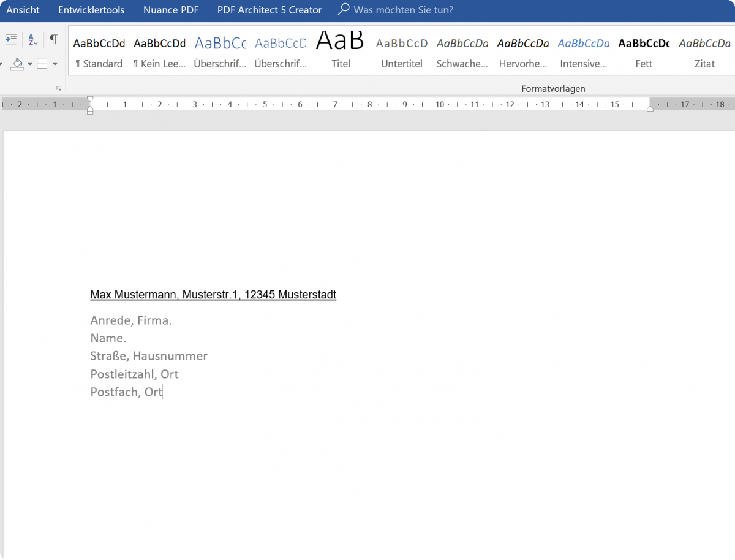Screen dimensions: 735x560
Task: Open the shading color dropdown arrow
Action: coord(29,64)
